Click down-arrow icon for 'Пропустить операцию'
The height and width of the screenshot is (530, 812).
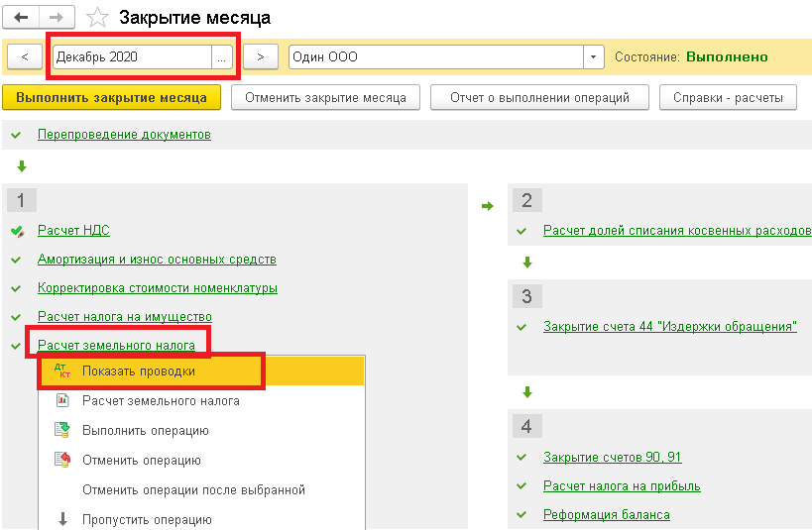click(x=62, y=519)
